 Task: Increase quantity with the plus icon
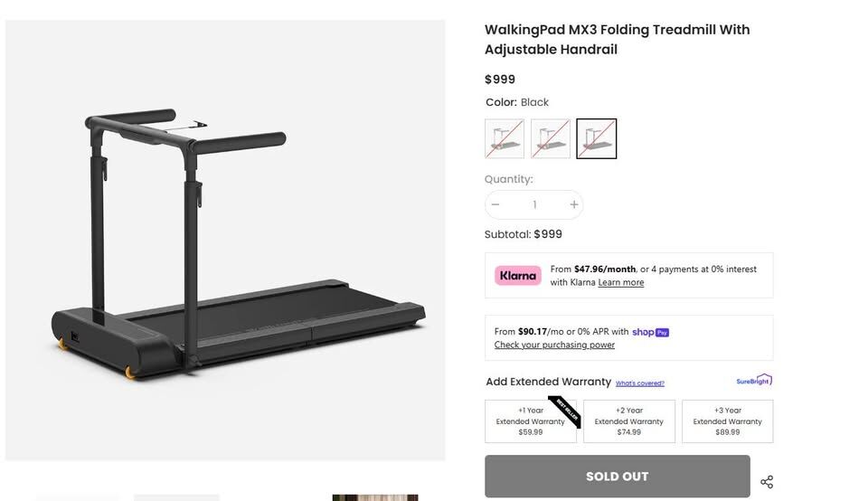(x=573, y=204)
